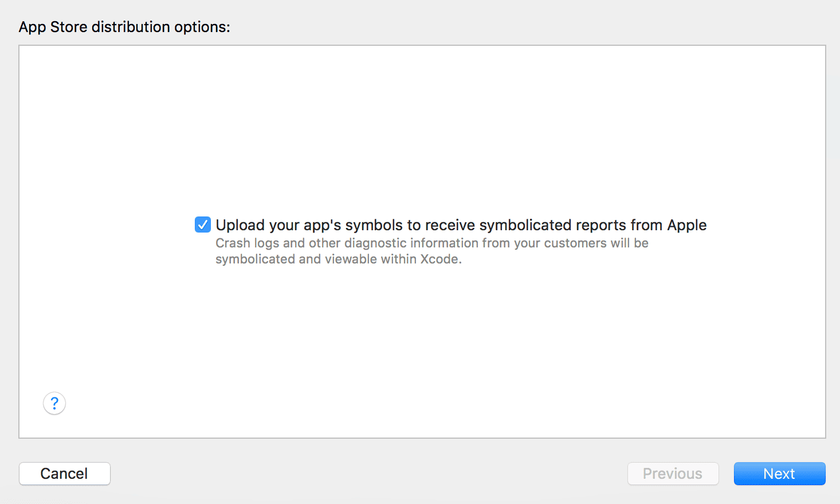Screen dimensions: 840x504
Task: Open help via the question mark icon
Action: (54, 404)
